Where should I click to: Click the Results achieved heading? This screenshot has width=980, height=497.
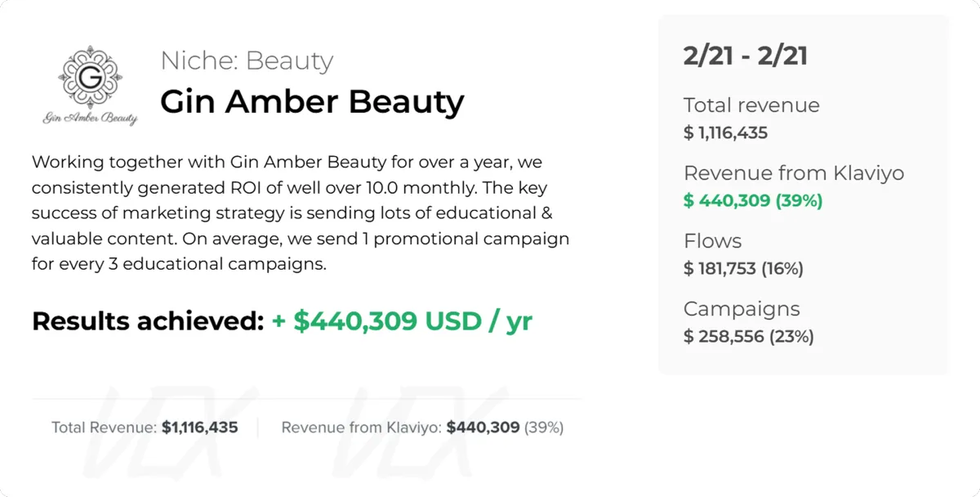148,320
